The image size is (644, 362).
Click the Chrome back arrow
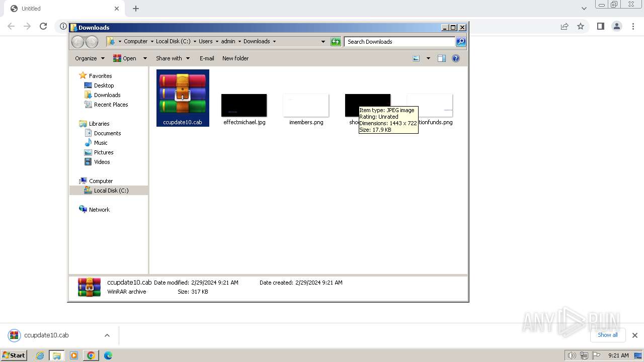pos(11,26)
